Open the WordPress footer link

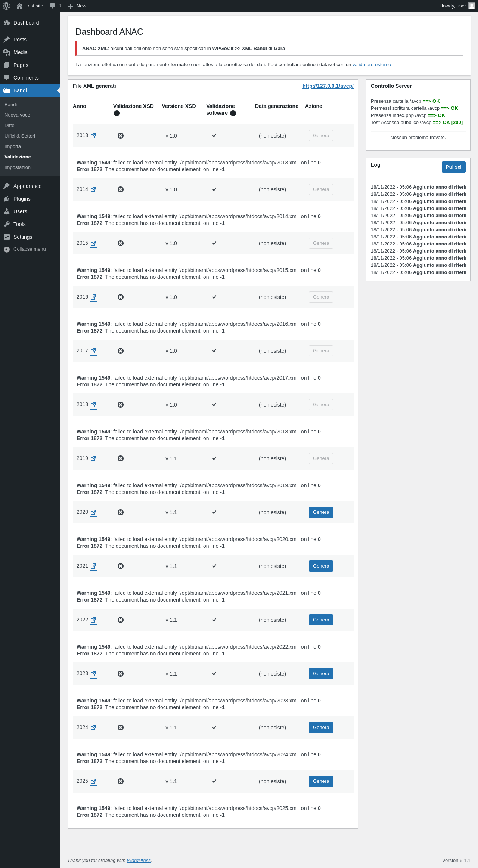click(x=139, y=860)
